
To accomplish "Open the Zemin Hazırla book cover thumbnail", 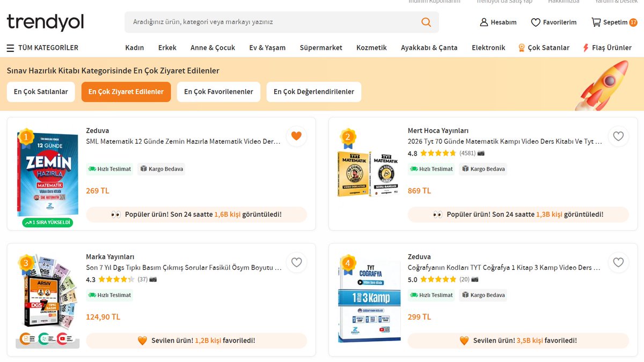I will pos(48,174).
